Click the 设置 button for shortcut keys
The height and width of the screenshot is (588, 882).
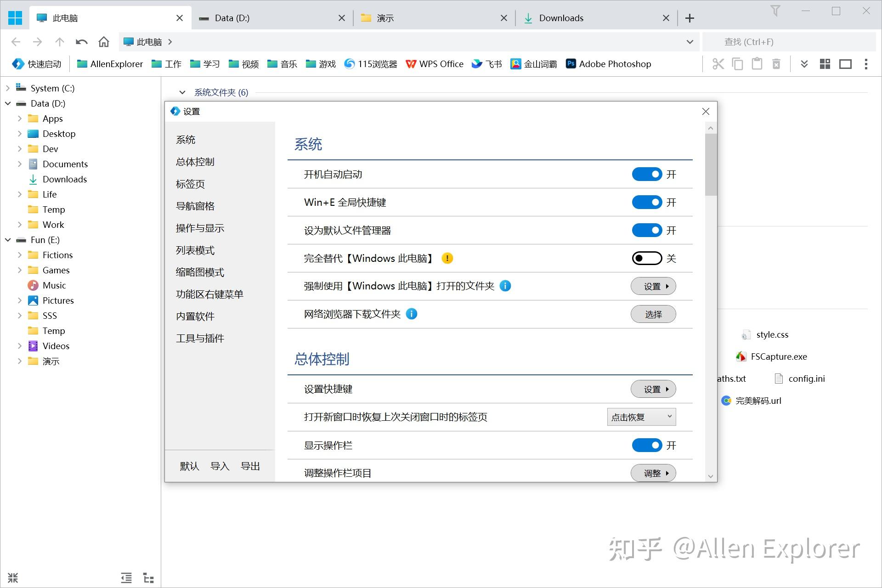tap(653, 389)
